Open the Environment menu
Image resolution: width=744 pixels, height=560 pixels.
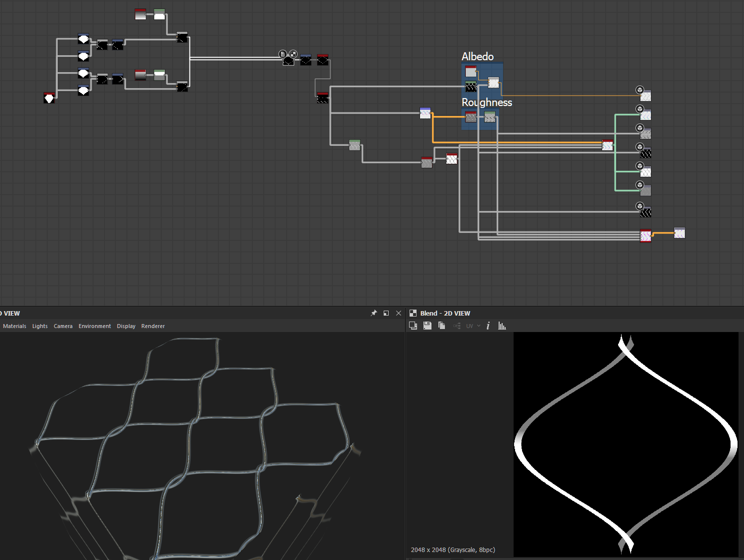(x=95, y=326)
